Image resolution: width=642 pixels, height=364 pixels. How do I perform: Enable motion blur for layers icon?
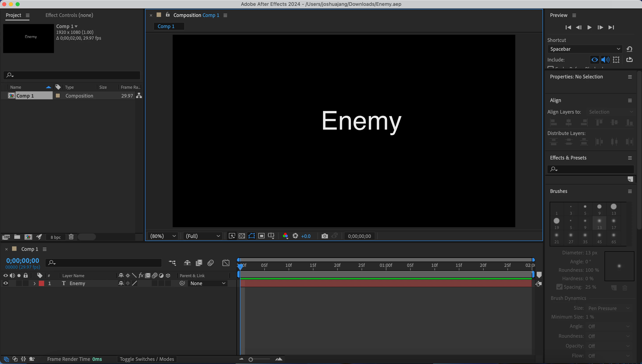click(211, 263)
